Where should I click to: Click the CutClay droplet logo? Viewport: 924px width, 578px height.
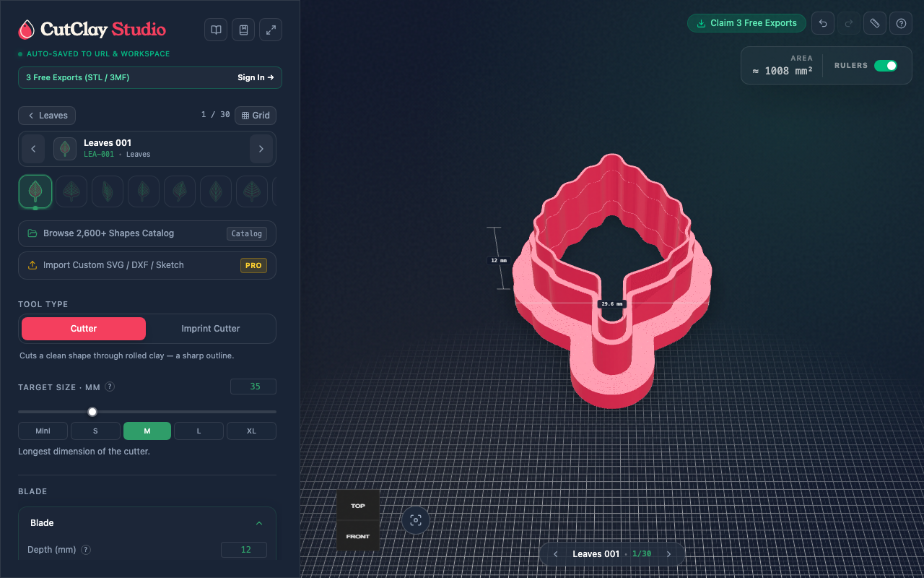[27, 30]
